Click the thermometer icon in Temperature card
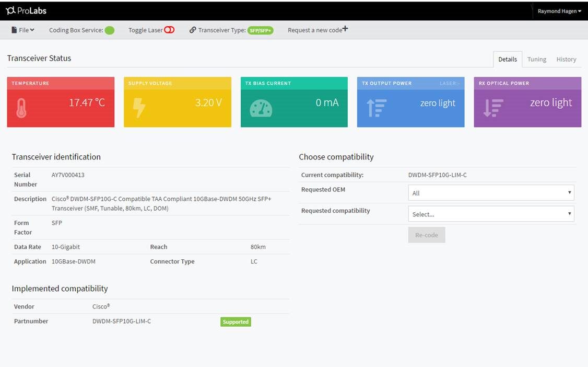 (x=21, y=108)
